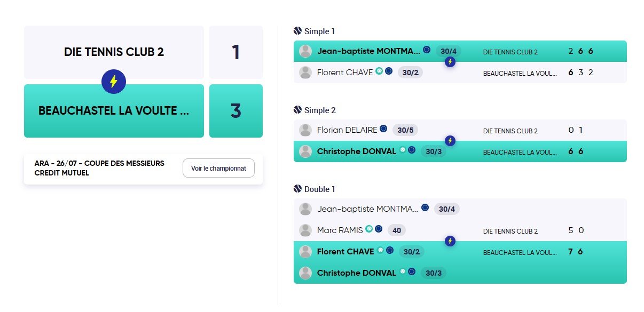Click the Voir le championnat button
Viewport: 644px width, 312px height.
[219, 168]
